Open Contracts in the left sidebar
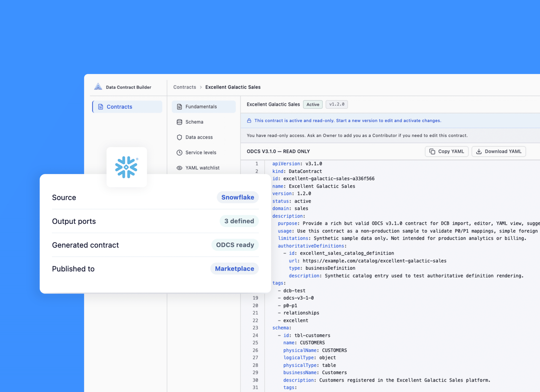Screen dimensions: 540x392 tap(127, 107)
